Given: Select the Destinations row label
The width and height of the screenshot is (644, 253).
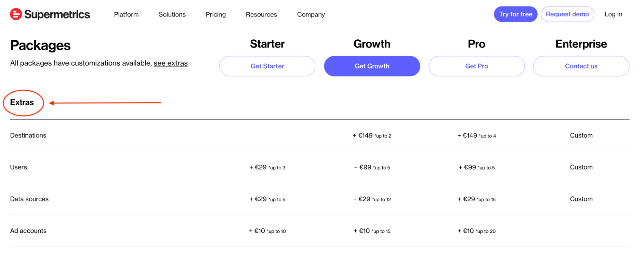Looking at the screenshot, I should pyautogui.click(x=28, y=135).
